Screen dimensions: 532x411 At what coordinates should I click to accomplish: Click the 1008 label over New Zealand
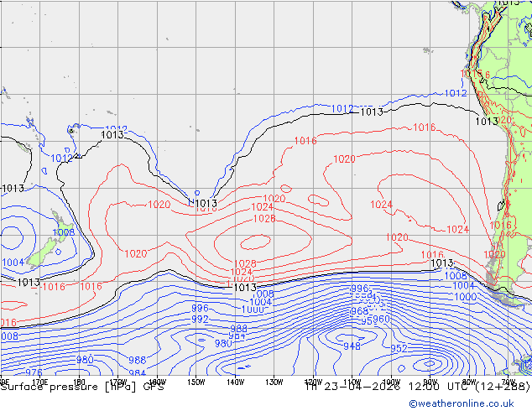pyautogui.click(x=64, y=232)
